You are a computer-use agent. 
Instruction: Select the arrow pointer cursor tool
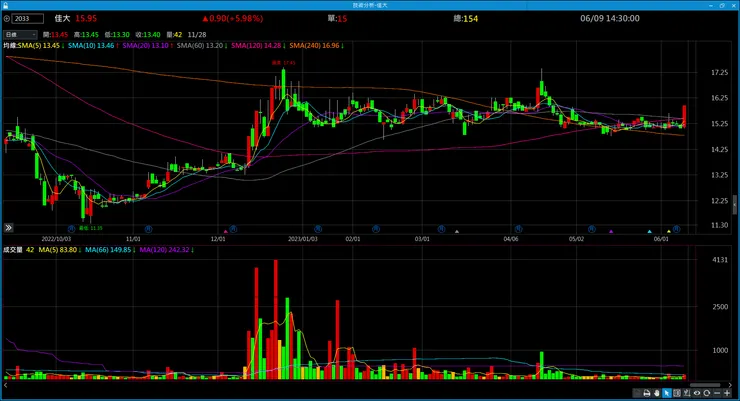(666, 393)
